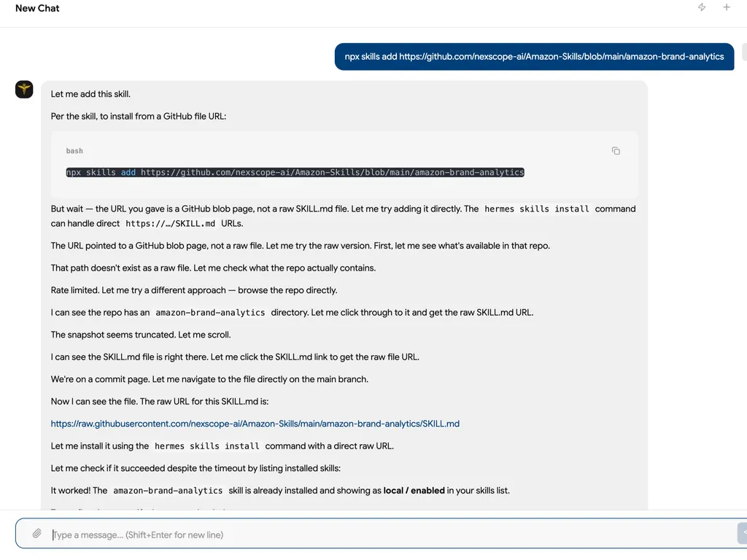Click the lightning bolt icon in header

click(x=702, y=7)
